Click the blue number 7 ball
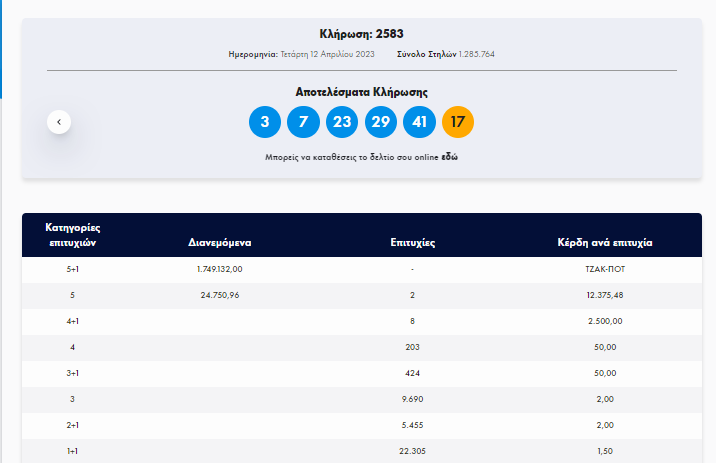Image resolution: width=716 pixels, height=463 pixels. (x=303, y=122)
